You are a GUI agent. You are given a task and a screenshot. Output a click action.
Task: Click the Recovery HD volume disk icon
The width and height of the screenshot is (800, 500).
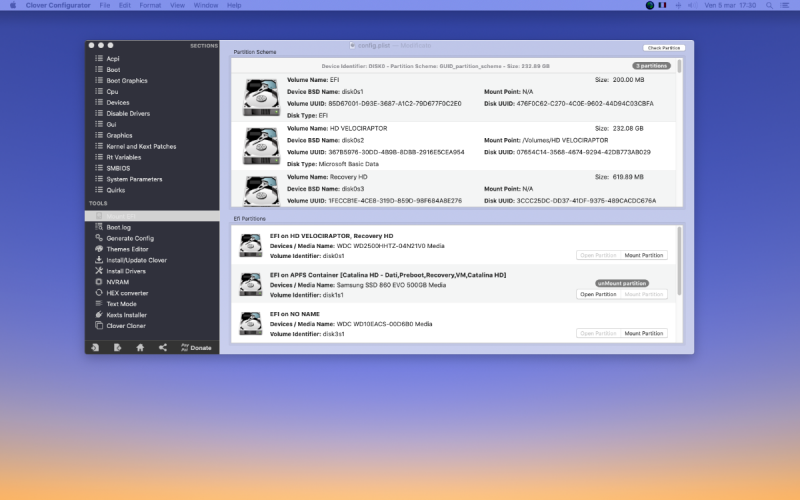[261, 191]
